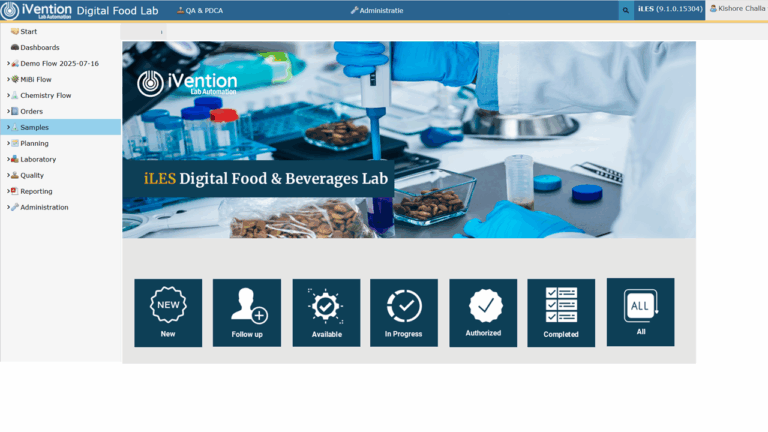Image resolution: width=768 pixels, height=432 pixels.
Task: Select the Reporting tree item label
Action: tap(36, 191)
